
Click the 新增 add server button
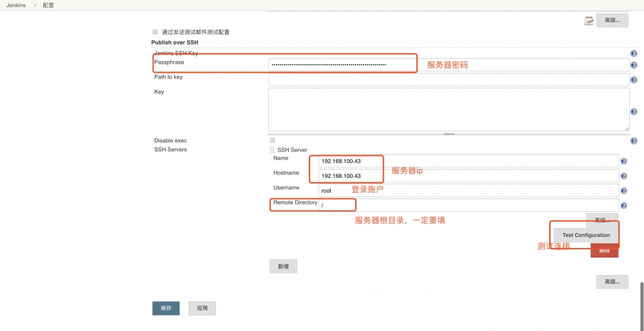click(x=283, y=266)
